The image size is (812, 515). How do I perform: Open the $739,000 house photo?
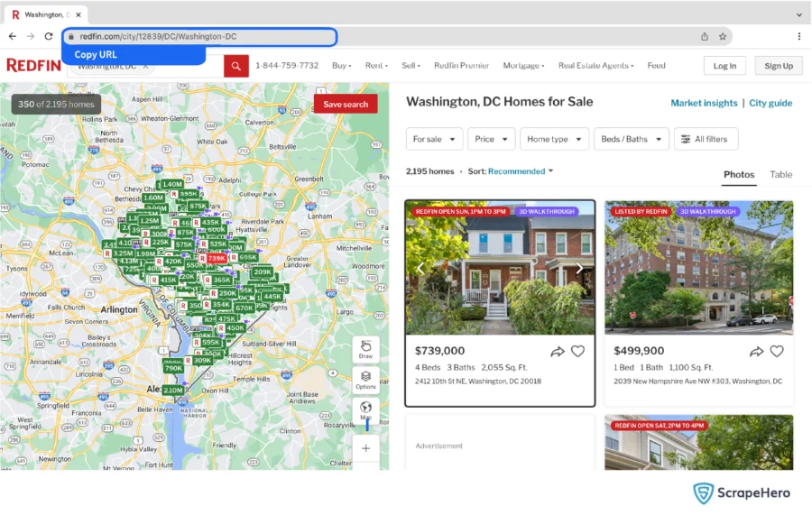[x=500, y=268]
